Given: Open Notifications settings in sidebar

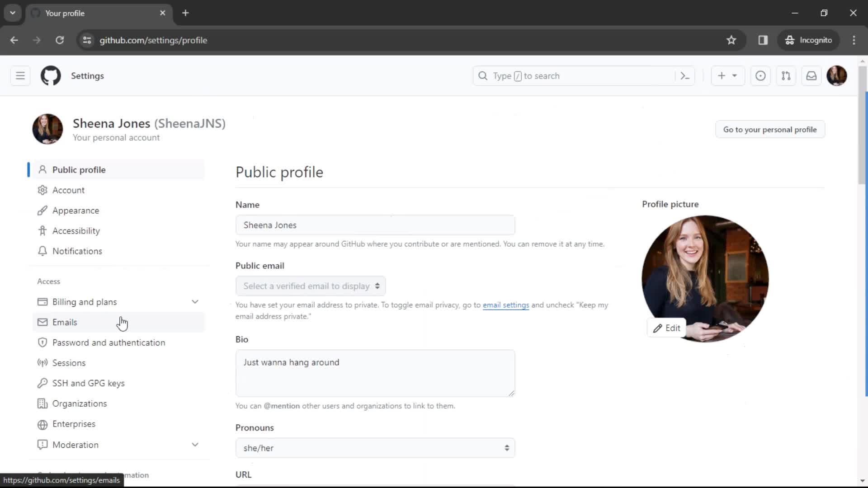Looking at the screenshot, I should click(x=118, y=251).
